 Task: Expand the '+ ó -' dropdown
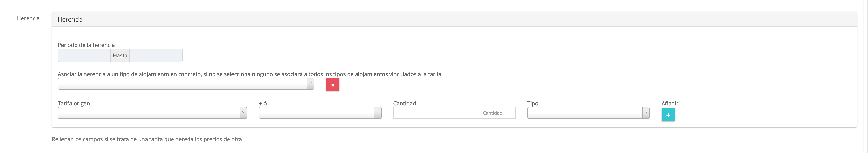coord(320,113)
